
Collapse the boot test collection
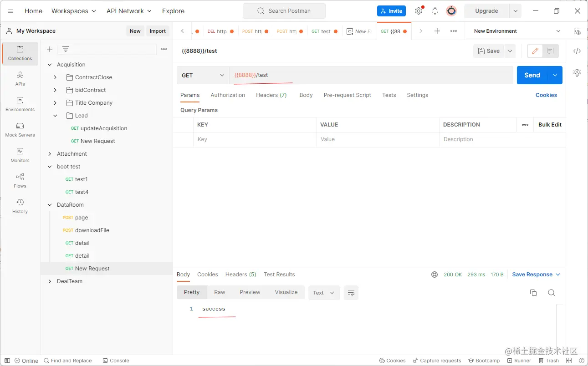pyautogui.click(x=50, y=167)
